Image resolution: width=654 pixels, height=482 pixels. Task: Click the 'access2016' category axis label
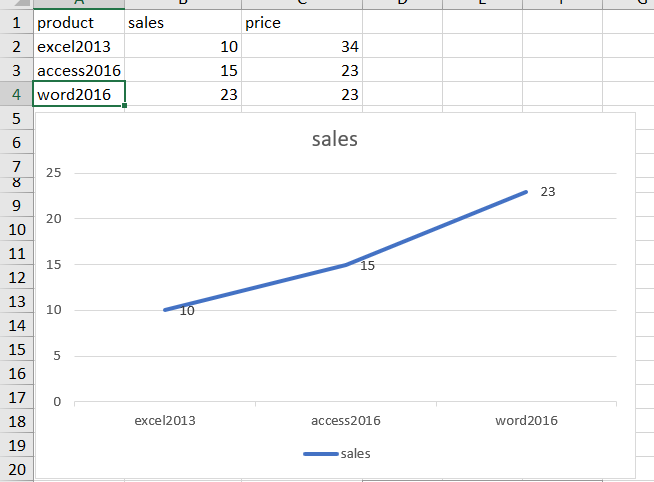tap(346, 420)
